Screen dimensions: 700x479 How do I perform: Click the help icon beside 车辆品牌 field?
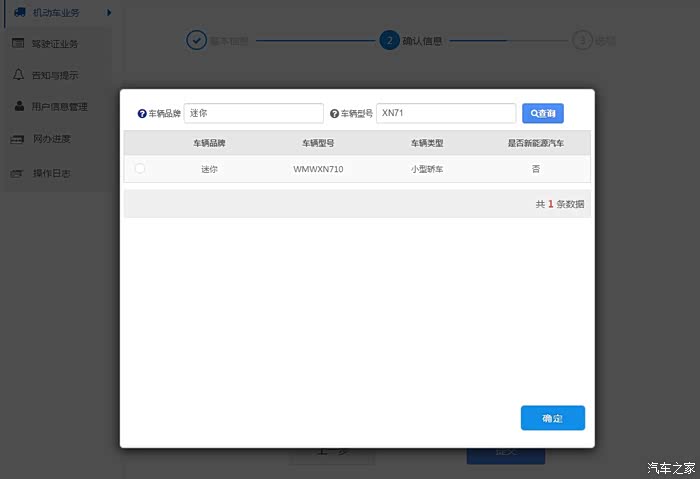pos(142,114)
